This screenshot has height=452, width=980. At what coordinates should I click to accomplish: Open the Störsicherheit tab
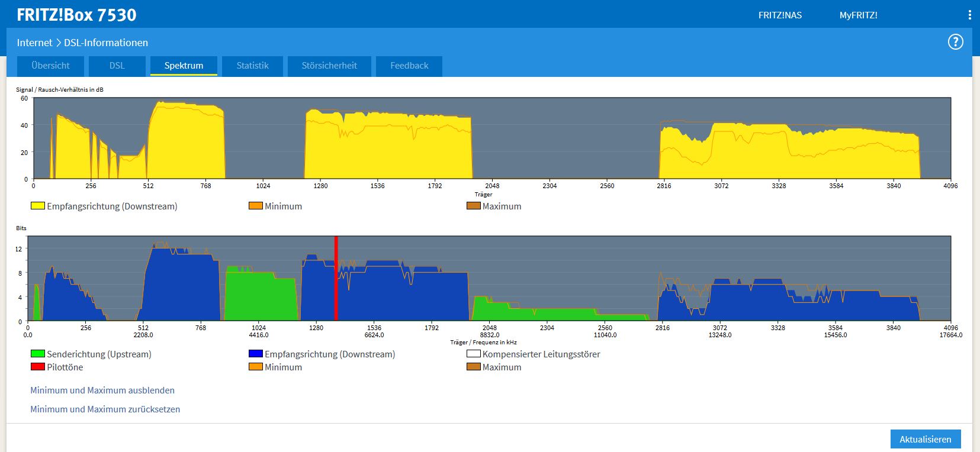click(329, 66)
